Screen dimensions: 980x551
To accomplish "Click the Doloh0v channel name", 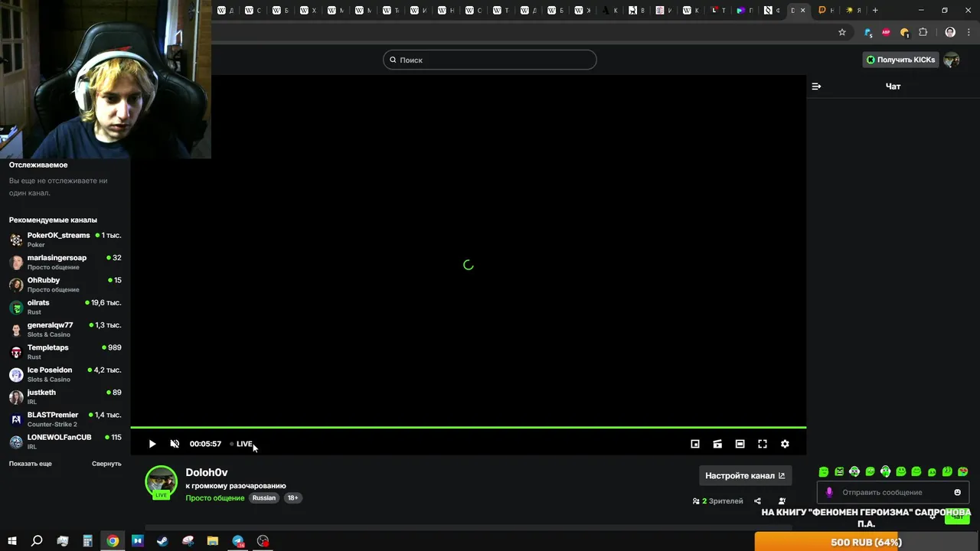I will [x=207, y=472].
